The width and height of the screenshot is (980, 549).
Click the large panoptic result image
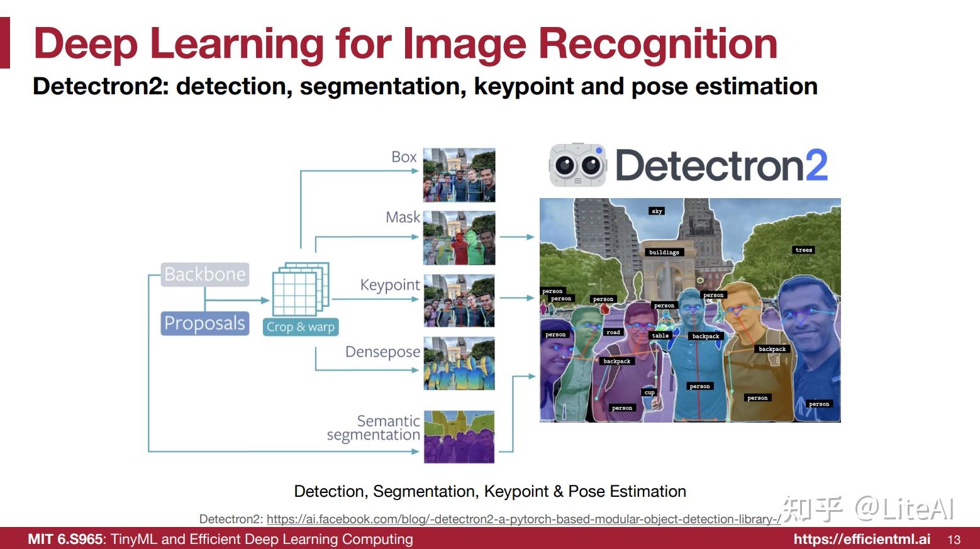690,310
